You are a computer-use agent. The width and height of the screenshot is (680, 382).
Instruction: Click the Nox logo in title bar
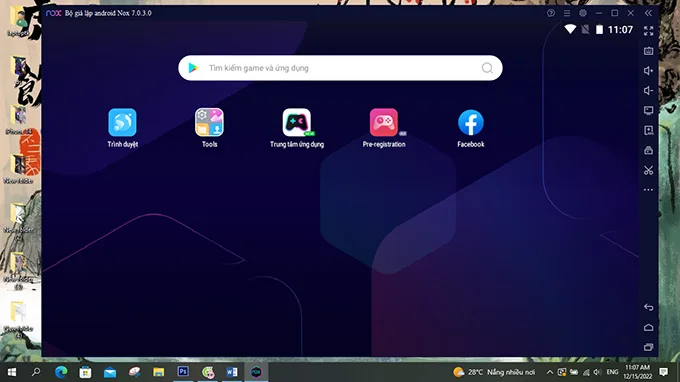[x=54, y=13]
